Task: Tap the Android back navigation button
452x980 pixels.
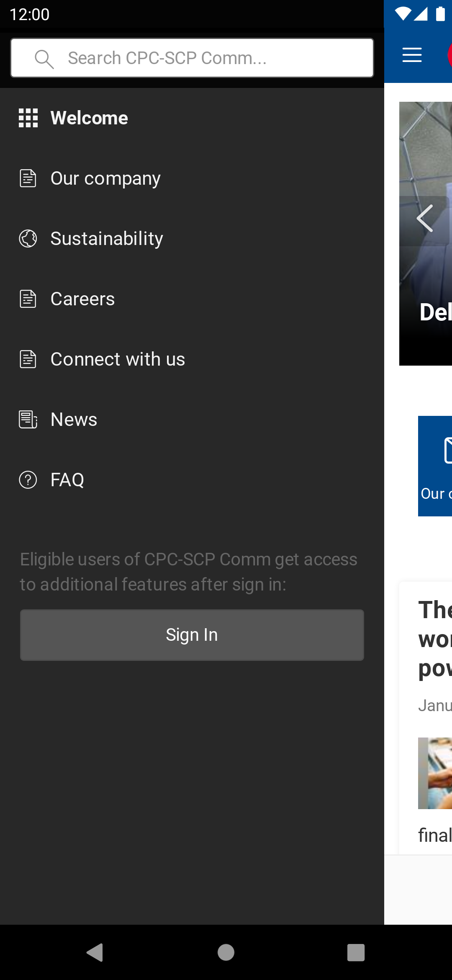Action: 95,952
